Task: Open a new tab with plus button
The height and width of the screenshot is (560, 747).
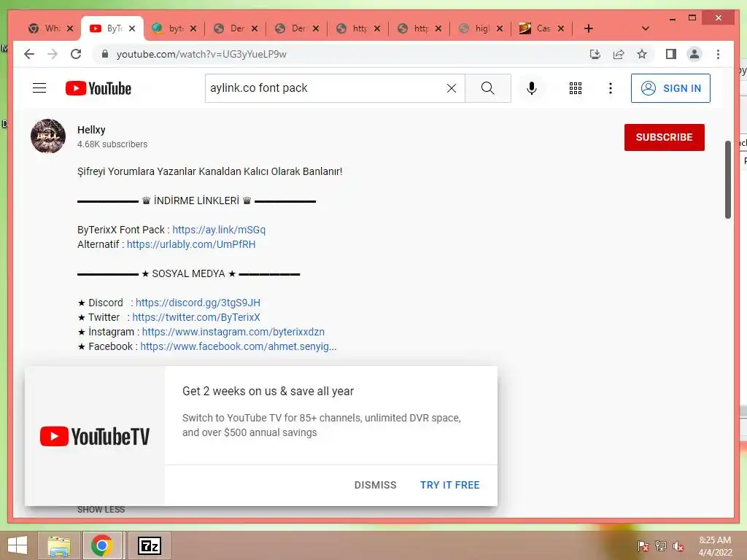Action: [x=589, y=28]
